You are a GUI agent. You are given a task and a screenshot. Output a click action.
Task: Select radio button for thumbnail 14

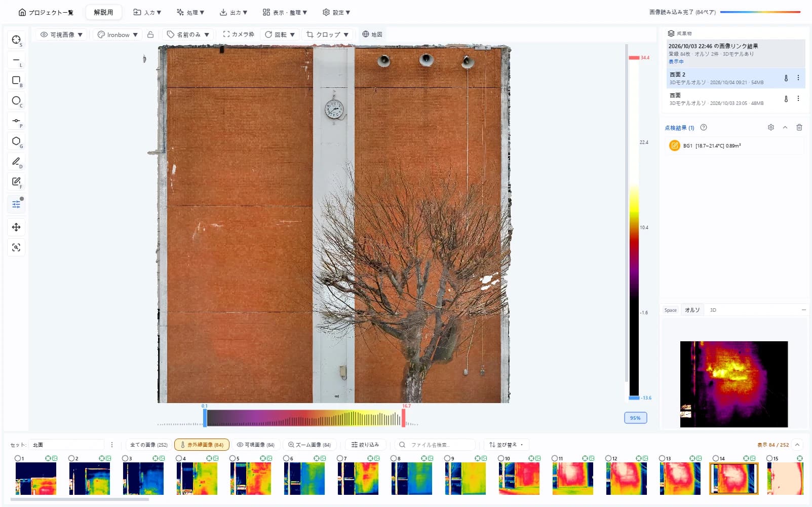[x=716, y=458]
